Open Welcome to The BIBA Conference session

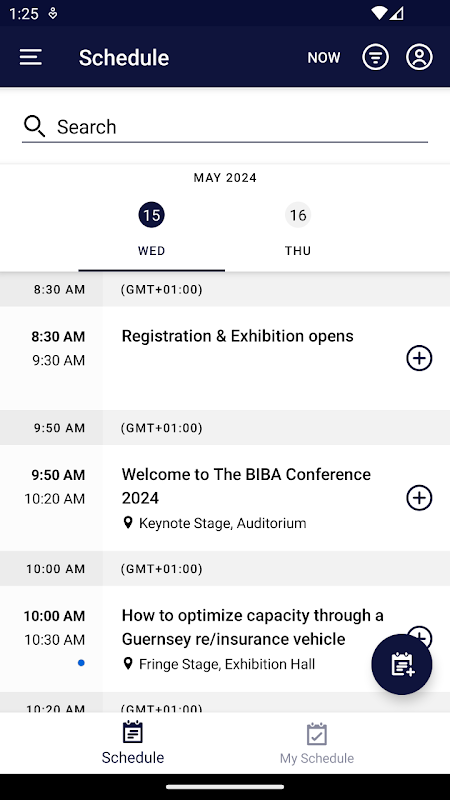(x=225, y=498)
